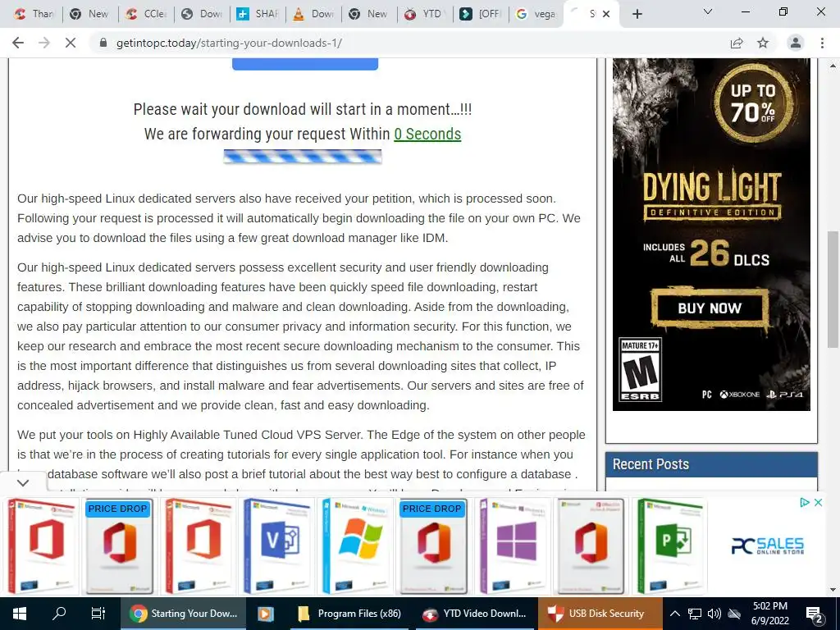Switch to the SHAREit tab
The width and height of the screenshot is (840, 630).
258,14
